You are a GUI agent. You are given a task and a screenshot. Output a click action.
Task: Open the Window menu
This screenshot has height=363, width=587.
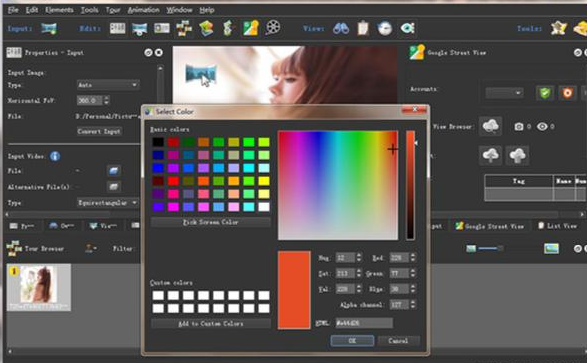point(179,10)
